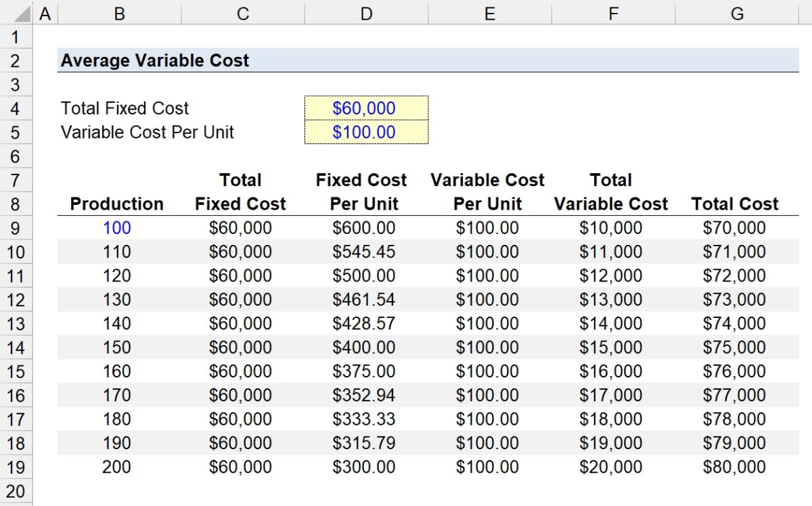Select row header 19
This screenshot has height=506, width=812.
[15, 467]
